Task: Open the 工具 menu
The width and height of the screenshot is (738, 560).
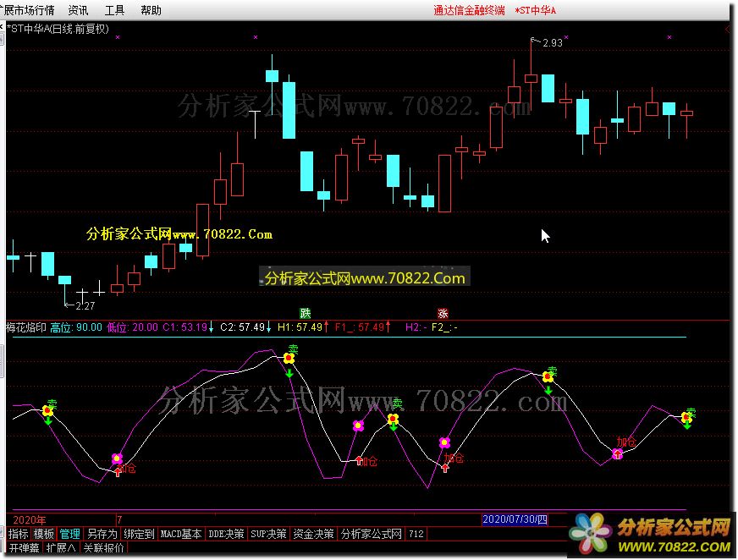Action: coord(114,10)
